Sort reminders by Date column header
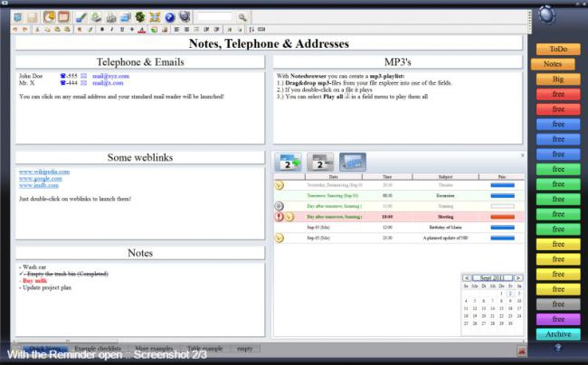The width and height of the screenshot is (588, 365). [334, 177]
